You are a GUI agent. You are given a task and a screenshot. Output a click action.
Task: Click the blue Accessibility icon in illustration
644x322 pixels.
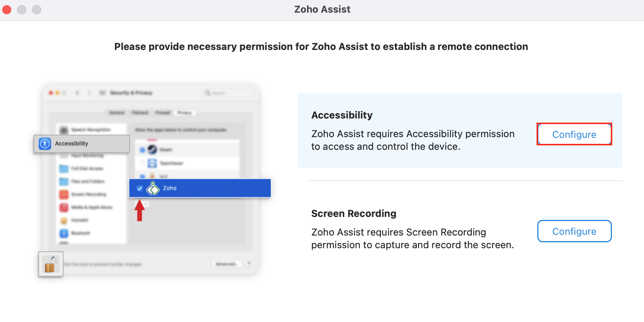(45, 143)
